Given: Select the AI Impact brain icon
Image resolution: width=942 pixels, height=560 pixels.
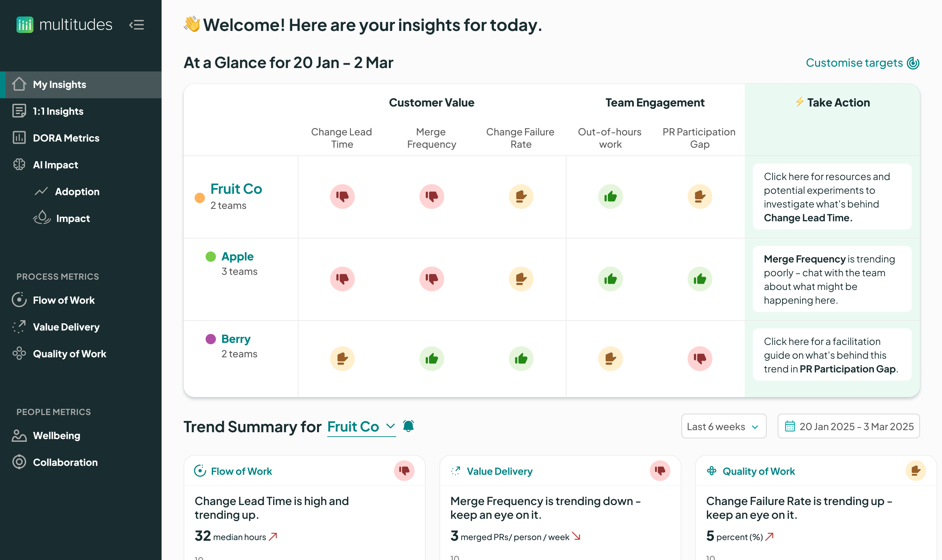Looking at the screenshot, I should 19,165.
